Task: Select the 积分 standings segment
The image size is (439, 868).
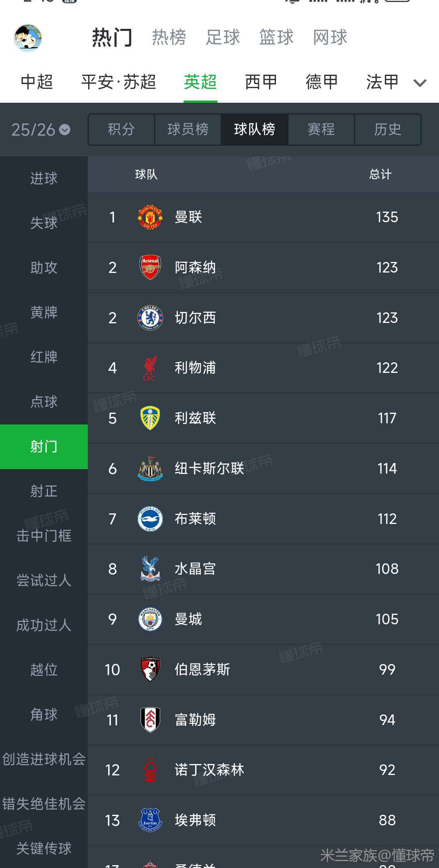Action: 121,130
